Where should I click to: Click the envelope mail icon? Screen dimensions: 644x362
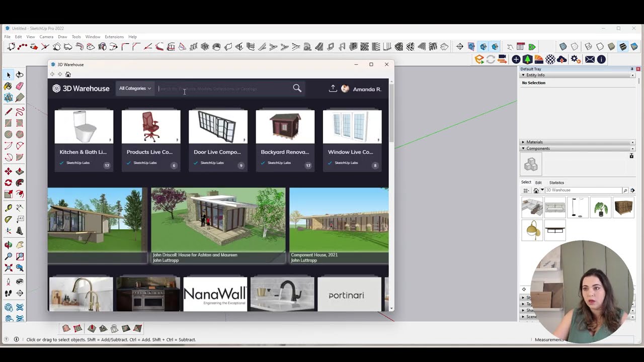click(590, 59)
